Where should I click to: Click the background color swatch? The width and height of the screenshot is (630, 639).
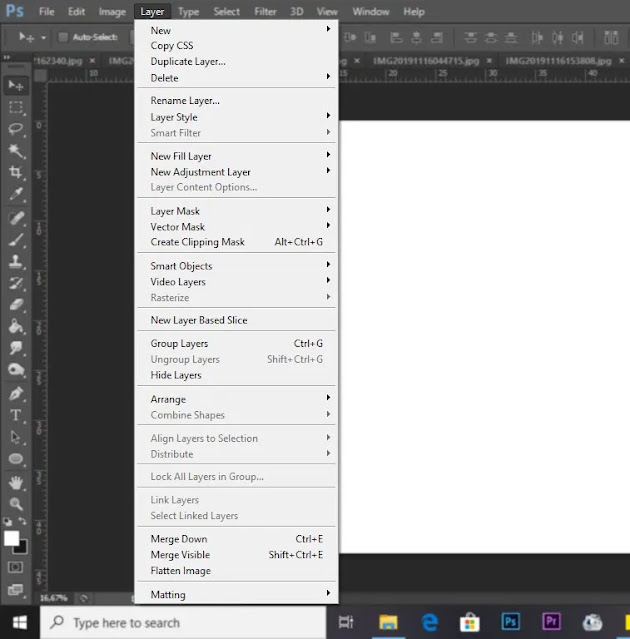coord(23,549)
